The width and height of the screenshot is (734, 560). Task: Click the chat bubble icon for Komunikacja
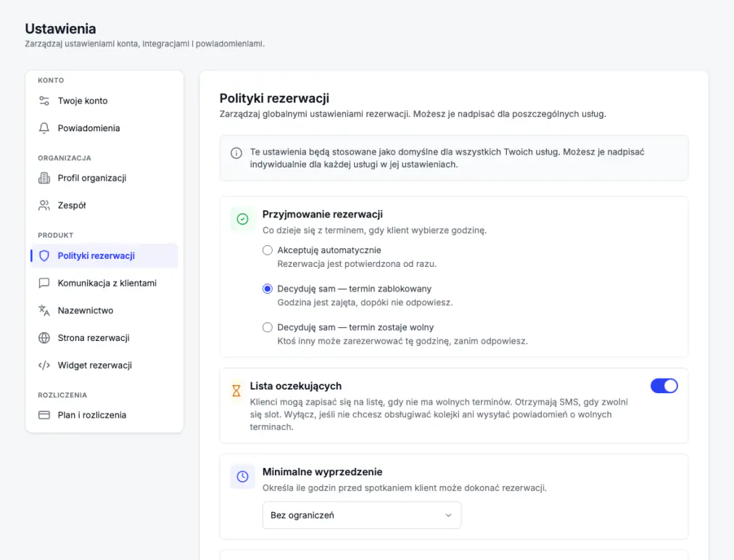pos(44,283)
